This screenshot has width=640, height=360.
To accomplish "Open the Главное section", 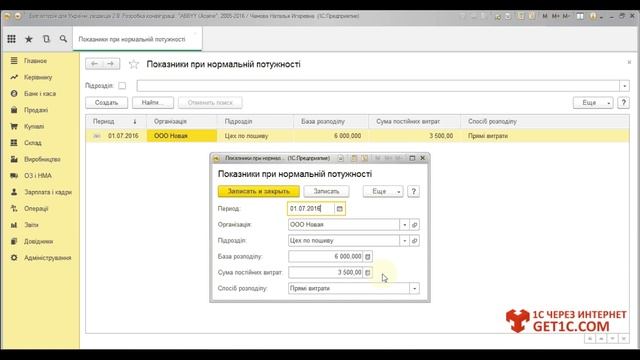I will tap(36, 61).
